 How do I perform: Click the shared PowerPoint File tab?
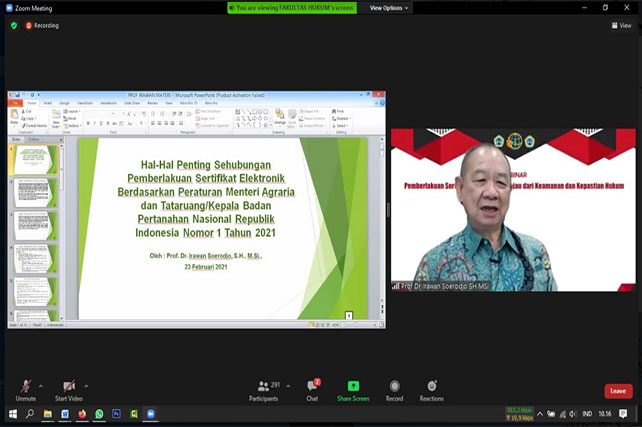[x=16, y=103]
